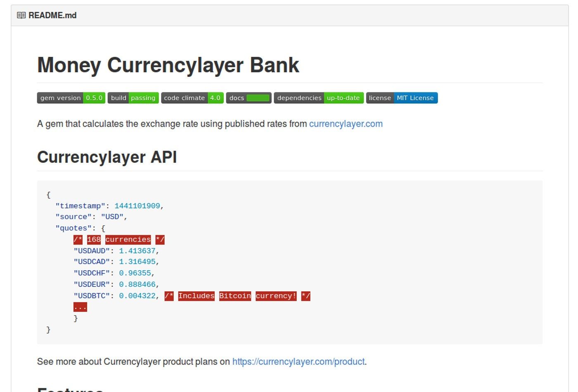Click the Money Currencylayer Bank heading
This screenshot has height=392, width=578.
pyautogui.click(x=168, y=65)
